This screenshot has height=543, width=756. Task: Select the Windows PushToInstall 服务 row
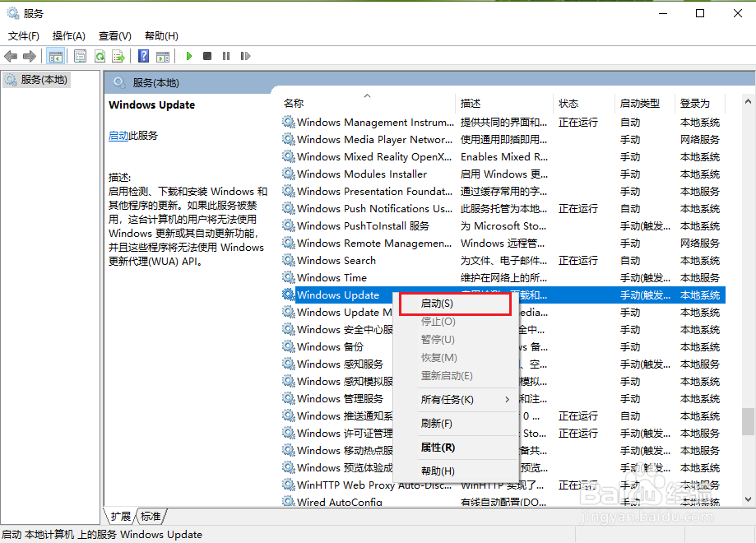pyautogui.click(x=503, y=225)
